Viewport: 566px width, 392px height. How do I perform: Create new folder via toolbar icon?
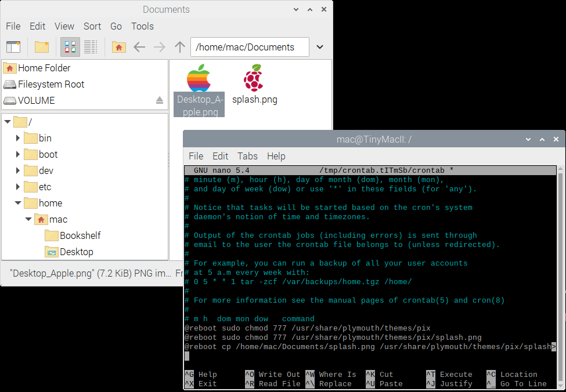coord(42,47)
